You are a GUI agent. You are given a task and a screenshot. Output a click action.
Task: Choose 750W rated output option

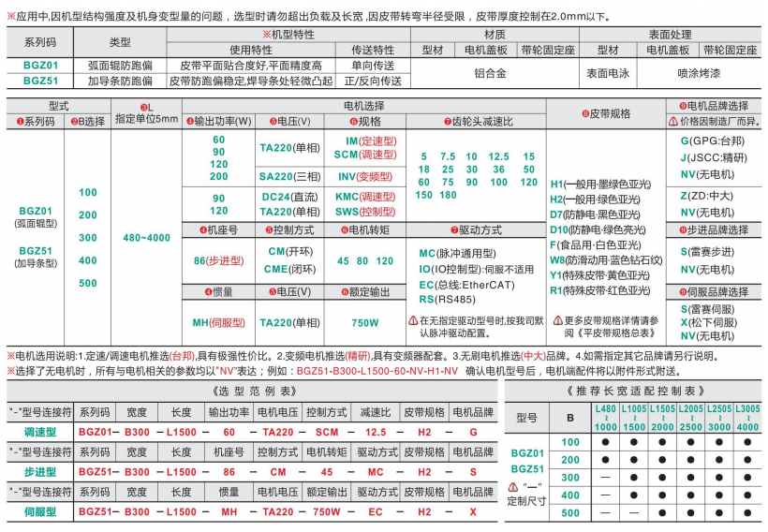365,322
